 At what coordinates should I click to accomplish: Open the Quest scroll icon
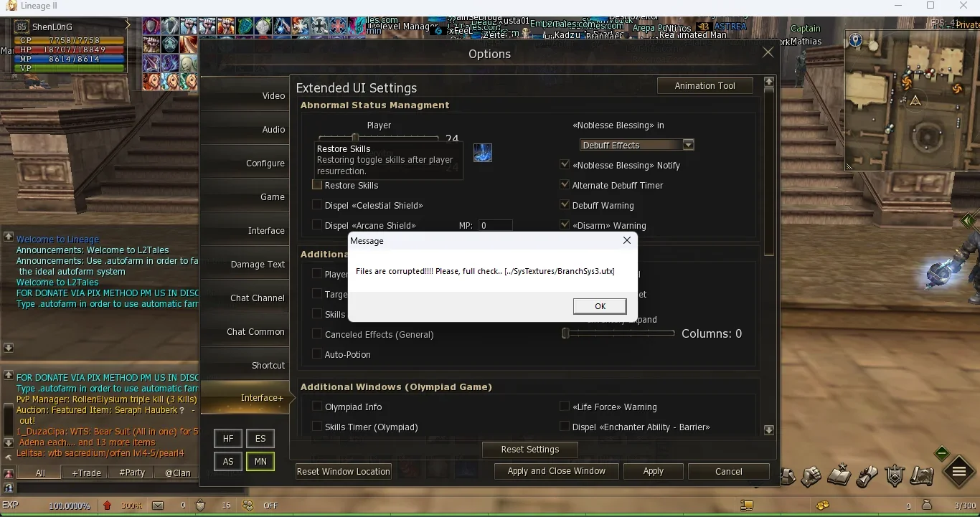click(867, 476)
